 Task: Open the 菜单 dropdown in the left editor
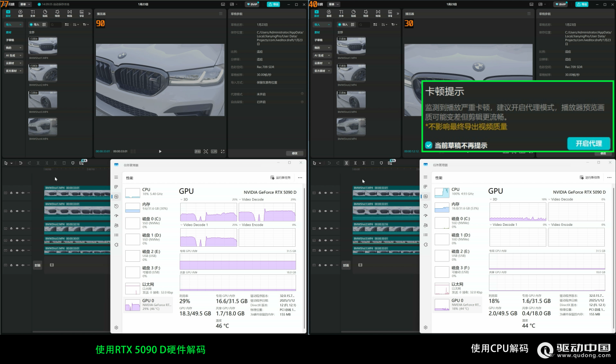click(26, 4)
